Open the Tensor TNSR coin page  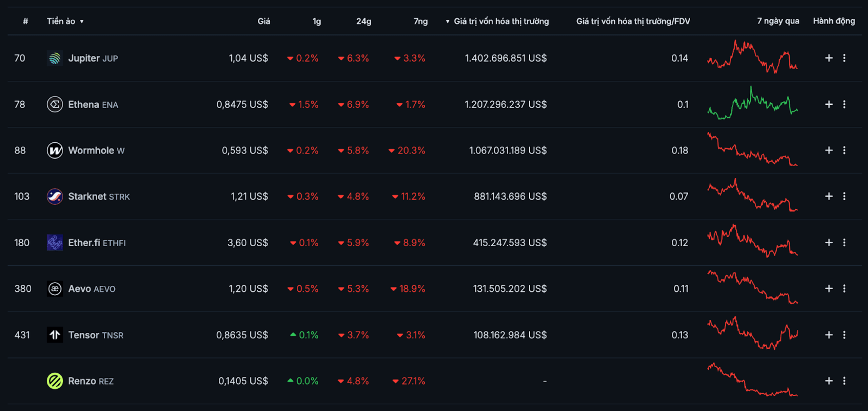(96, 335)
